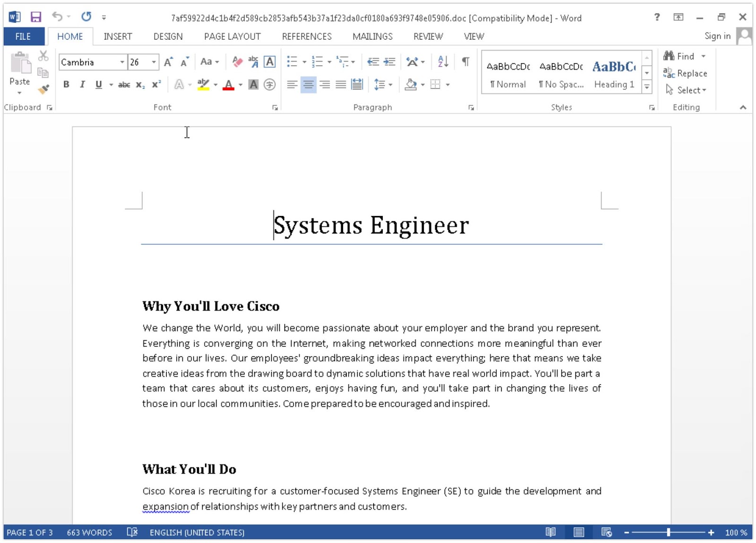Select the Format Painter tool
Screen dimensions: 756x543
(44, 90)
